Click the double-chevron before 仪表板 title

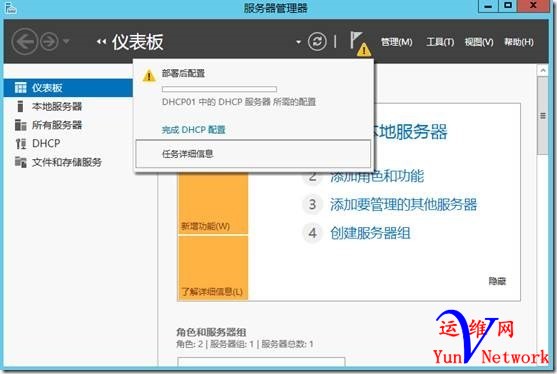click(102, 42)
